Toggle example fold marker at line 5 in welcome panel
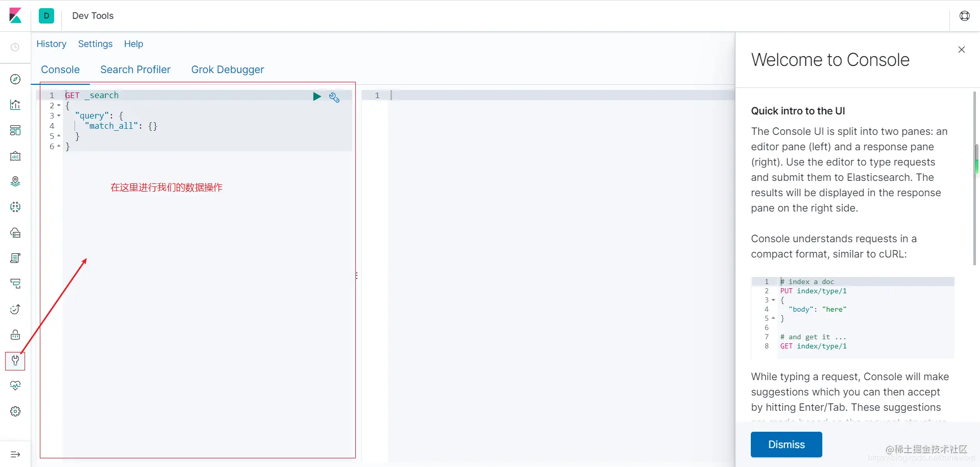The height and width of the screenshot is (467, 980). coord(773,318)
